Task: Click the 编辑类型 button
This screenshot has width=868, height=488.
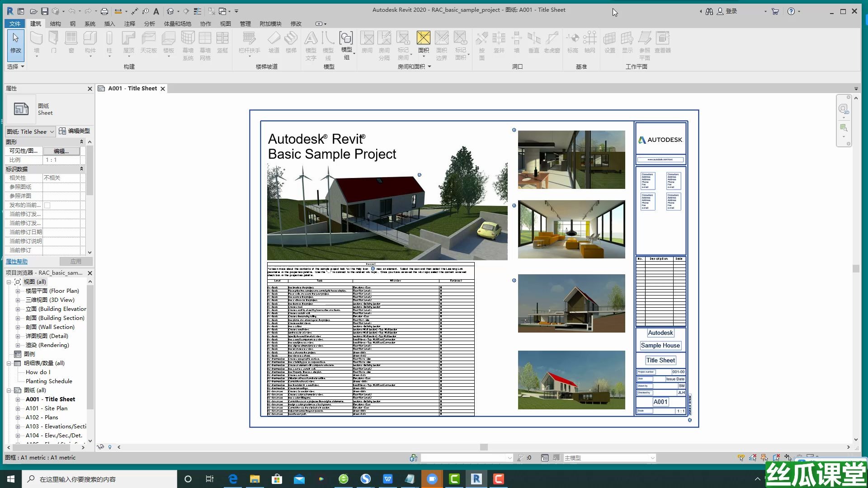Action: tap(74, 131)
